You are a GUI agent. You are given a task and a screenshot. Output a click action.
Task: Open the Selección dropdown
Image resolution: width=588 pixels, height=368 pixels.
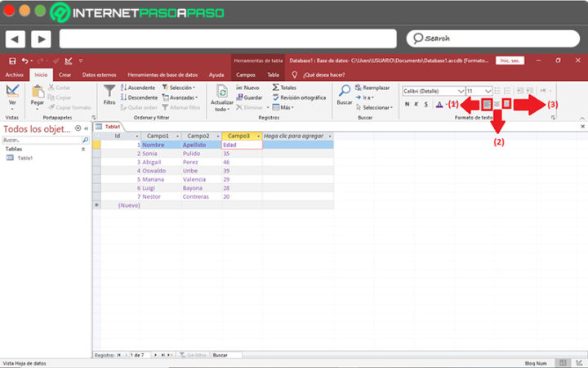pos(179,88)
